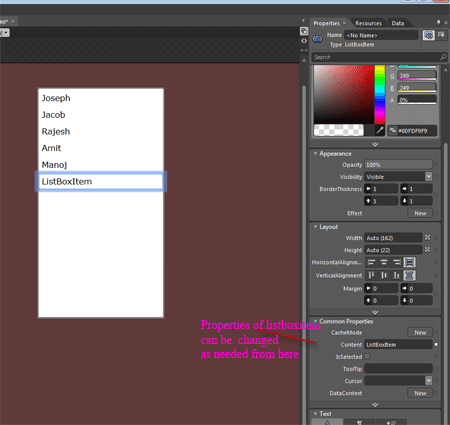450x425 pixels.
Task: Click New button next to DataContext
Action: 420,393
